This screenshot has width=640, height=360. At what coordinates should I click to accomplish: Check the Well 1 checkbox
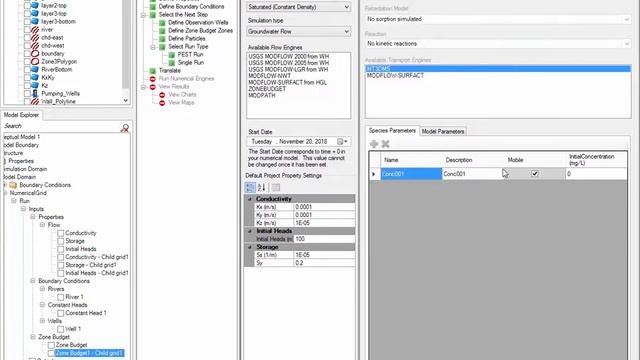pyautogui.click(x=60, y=329)
